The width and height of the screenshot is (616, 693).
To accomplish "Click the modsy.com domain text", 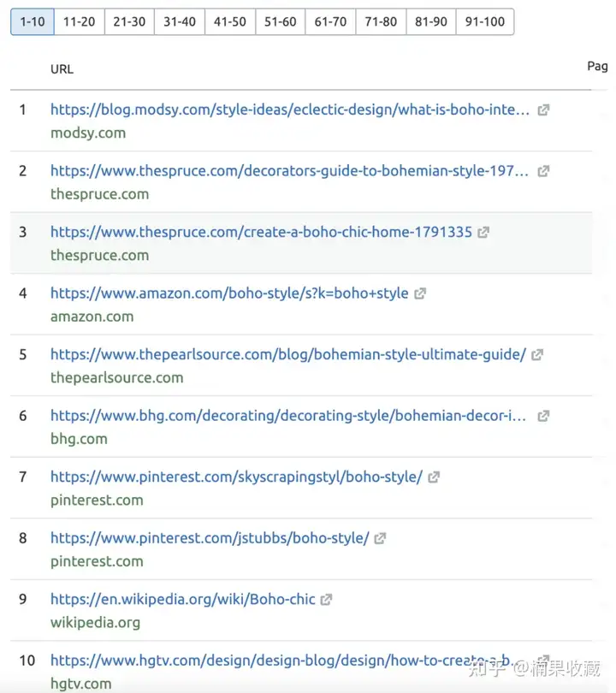I will click(x=88, y=133).
